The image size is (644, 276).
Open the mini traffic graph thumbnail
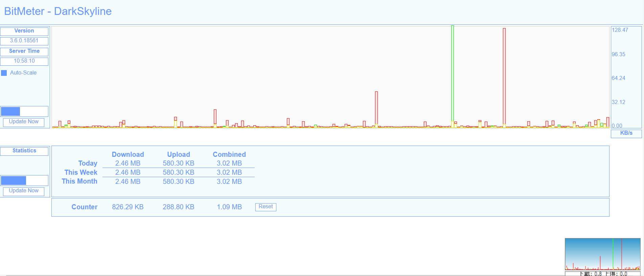[602, 254]
